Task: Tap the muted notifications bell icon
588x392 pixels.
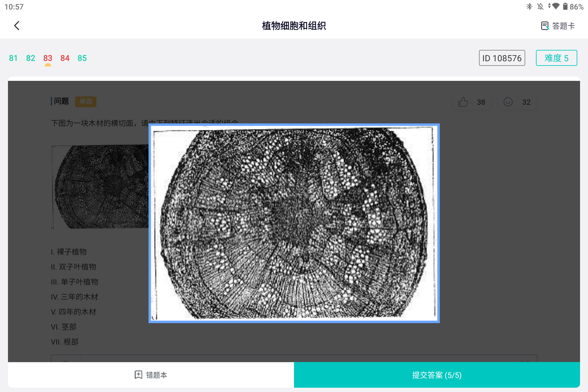Action: 540,6
